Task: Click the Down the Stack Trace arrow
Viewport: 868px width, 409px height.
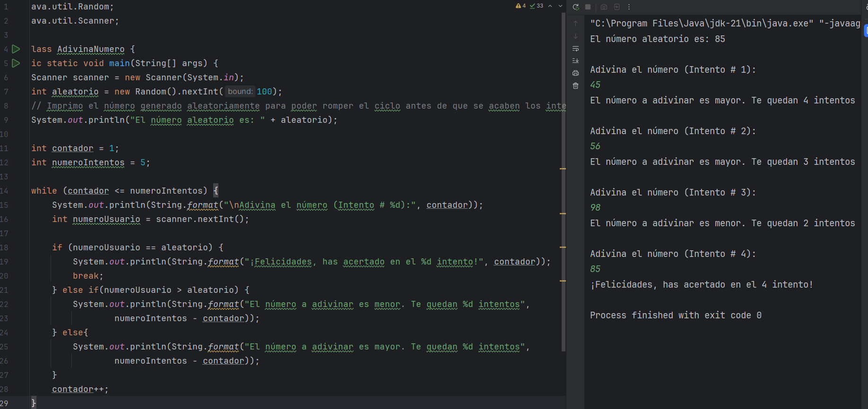Action: pos(575,36)
